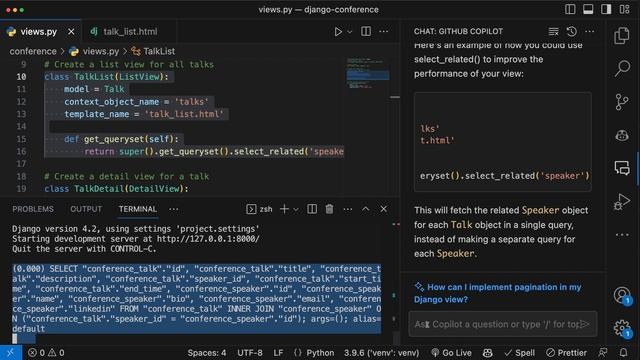Split the terminal pane
The height and width of the screenshot is (360, 640).
312,209
